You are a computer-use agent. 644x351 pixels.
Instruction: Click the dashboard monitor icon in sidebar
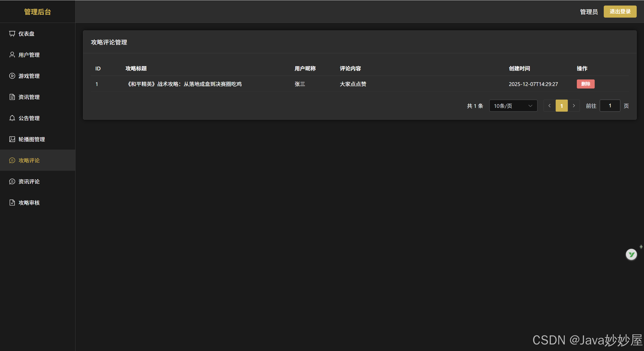click(x=12, y=34)
